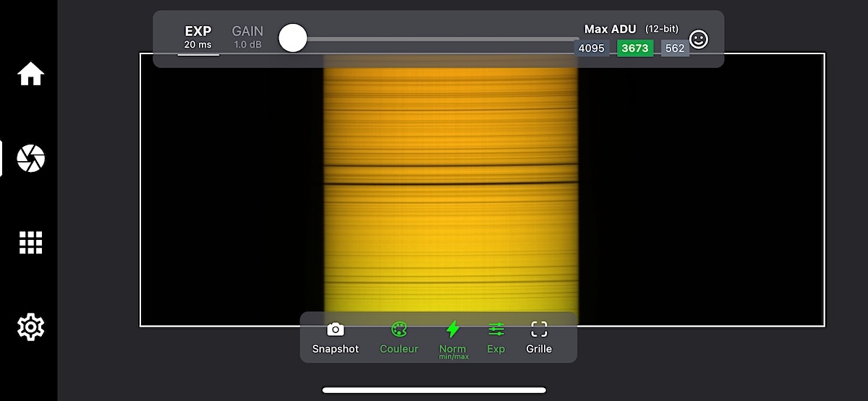Click the 4095 max value box

pyautogui.click(x=591, y=48)
